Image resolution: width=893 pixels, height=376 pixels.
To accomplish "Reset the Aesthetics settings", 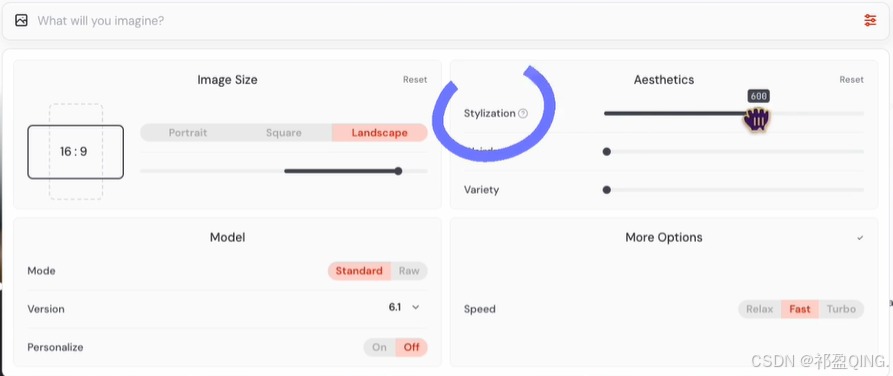I will point(851,80).
